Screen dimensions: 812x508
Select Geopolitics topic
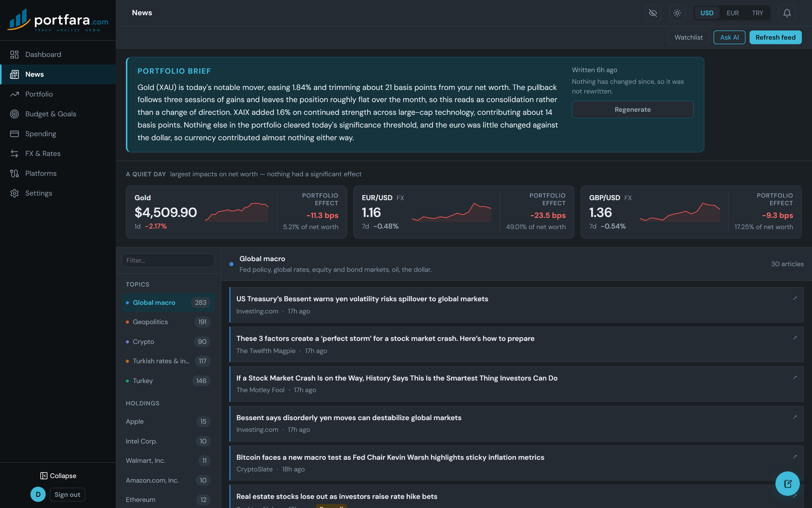click(168, 322)
